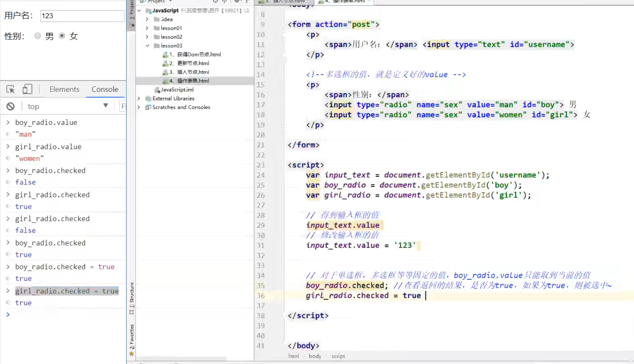This screenshot has width=634, height=364.
Task: Expand the lesson02 folder
Action: point(147,37)
